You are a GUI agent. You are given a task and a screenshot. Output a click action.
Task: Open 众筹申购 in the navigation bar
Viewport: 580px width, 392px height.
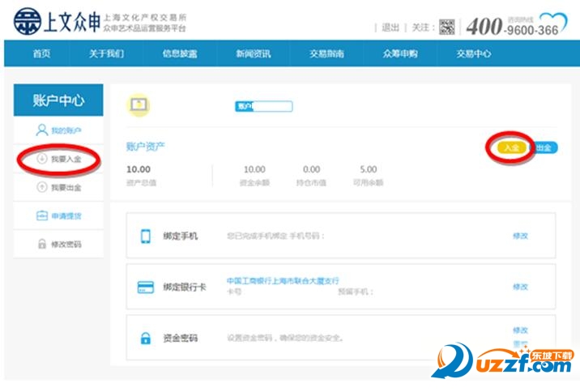[x=400, y=53]
